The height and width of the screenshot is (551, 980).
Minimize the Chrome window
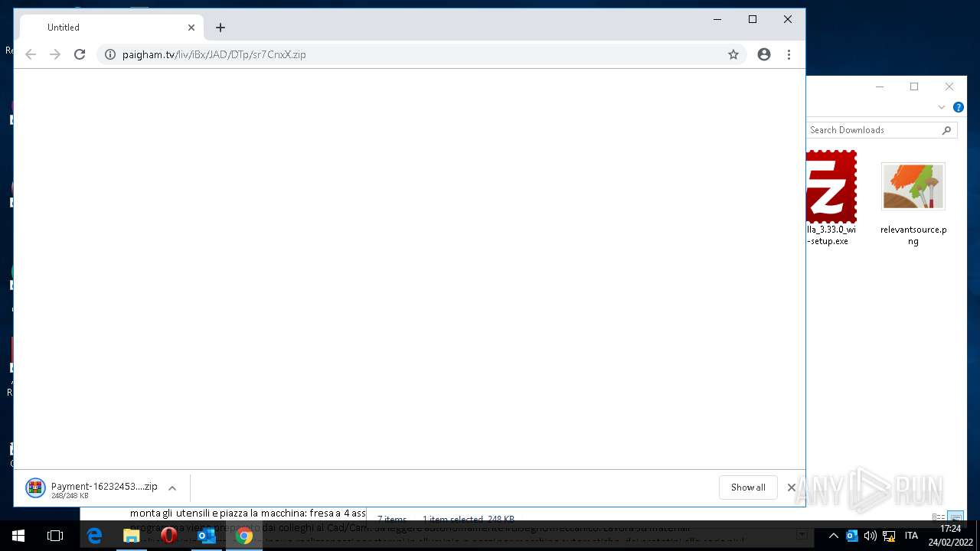(717, 19)
